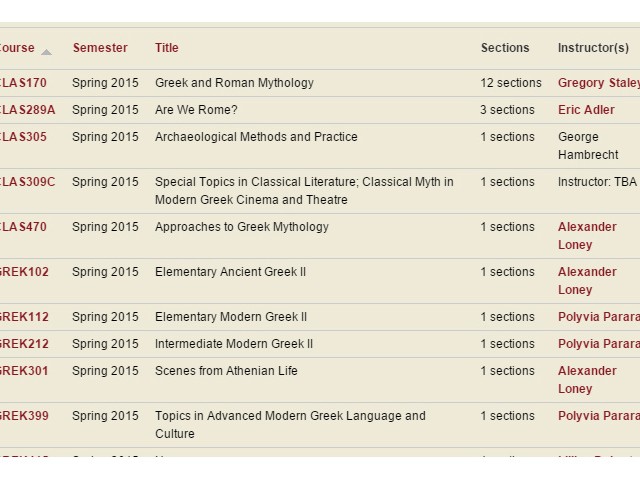Open the CLAS309C course link

(x=27, y=182)
